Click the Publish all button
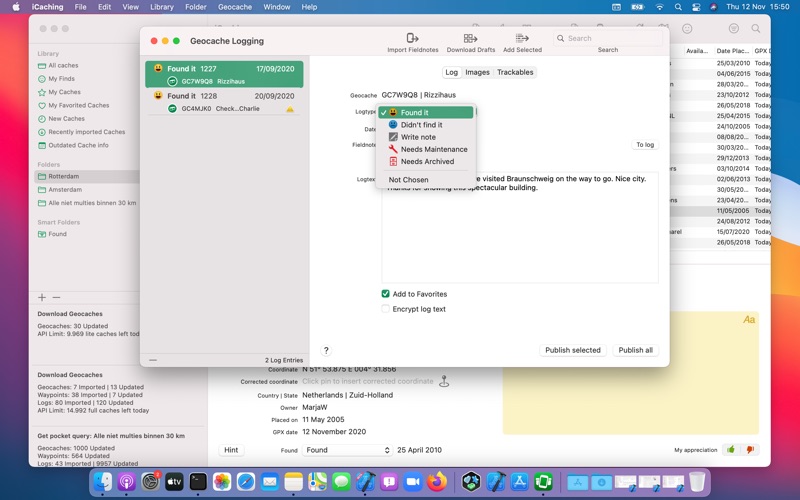 point(635,350)
